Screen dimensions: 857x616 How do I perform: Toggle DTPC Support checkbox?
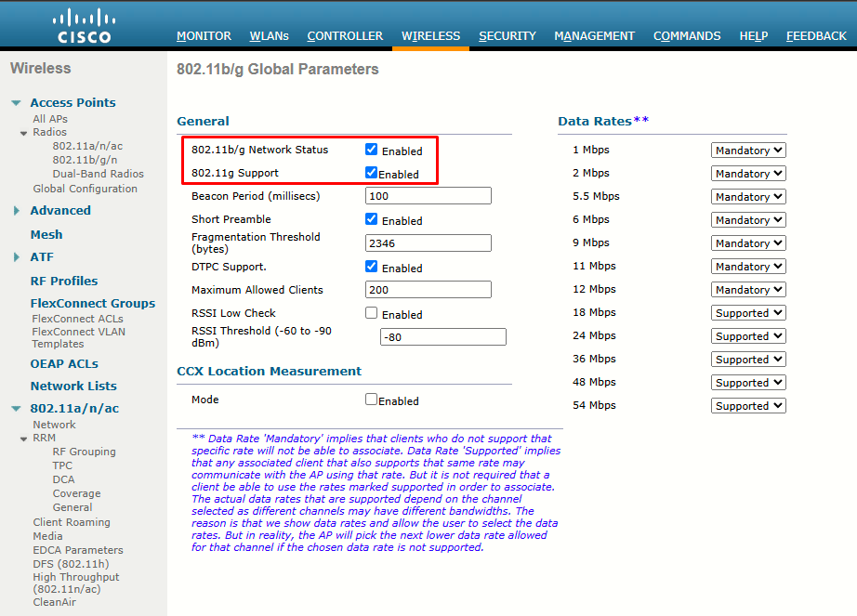[371, 267]
